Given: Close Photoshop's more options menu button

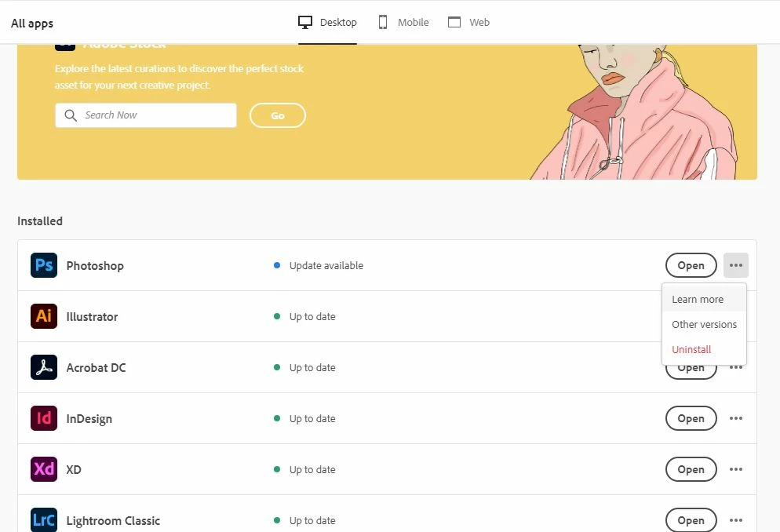Looking at the screenshot, I should (x=736, y=265).
